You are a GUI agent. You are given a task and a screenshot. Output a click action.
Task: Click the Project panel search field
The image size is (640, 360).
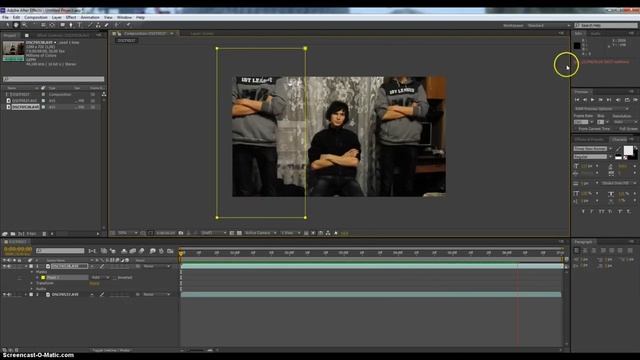tap(53, 79)
